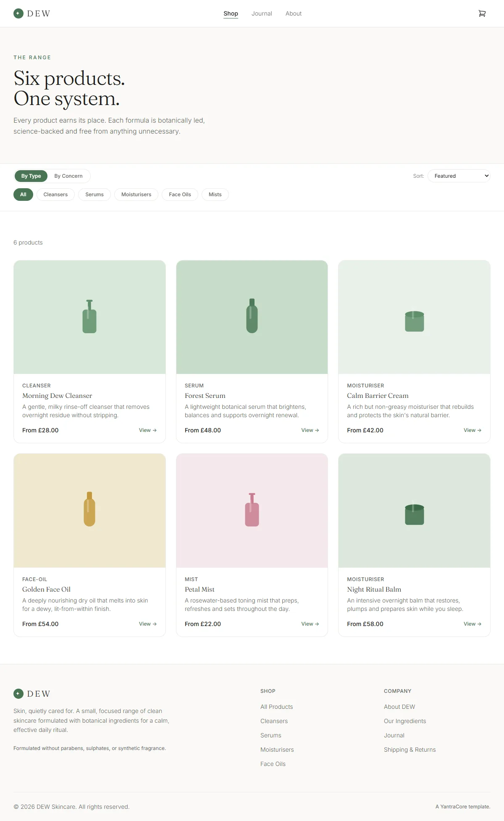Screen dimensions: 504x821
Task: Select the All filter chip
Action: point(23,195)
